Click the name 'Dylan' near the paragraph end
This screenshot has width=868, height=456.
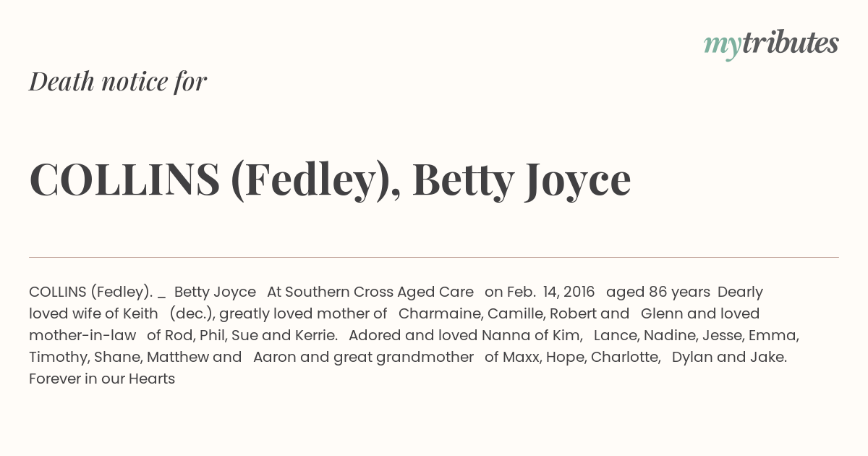(x=693, y=357)
